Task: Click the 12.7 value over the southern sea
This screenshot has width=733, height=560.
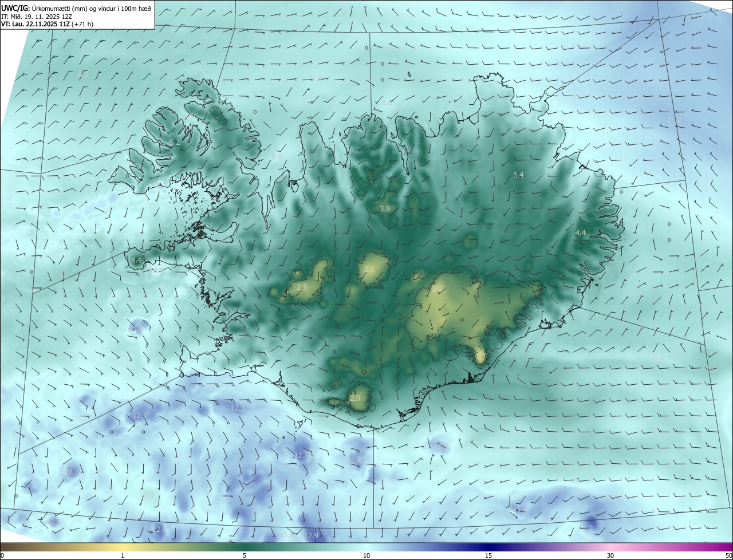Action: 301,456
